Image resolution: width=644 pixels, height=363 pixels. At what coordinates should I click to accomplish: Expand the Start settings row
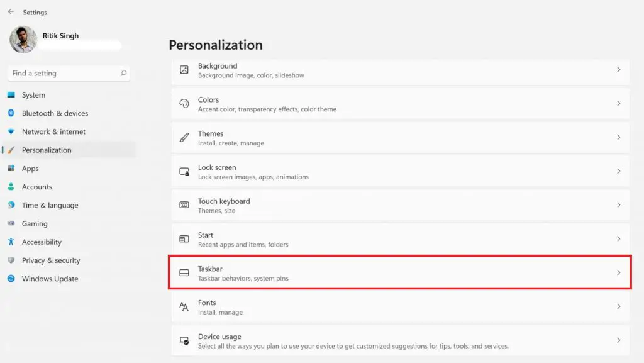coord(619,238)
